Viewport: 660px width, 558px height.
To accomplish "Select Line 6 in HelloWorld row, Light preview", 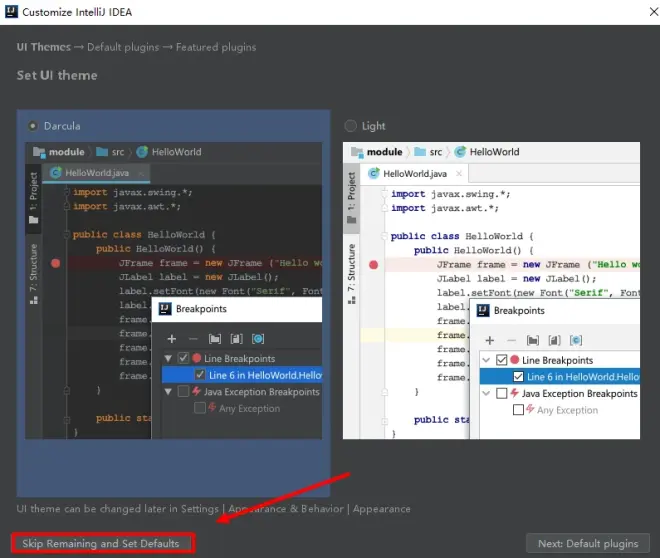I will [560, 376].
